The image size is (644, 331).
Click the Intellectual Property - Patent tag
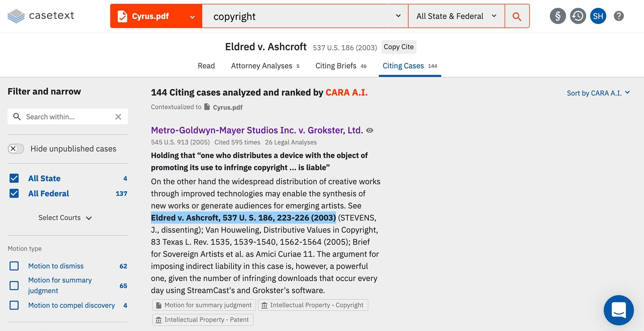203,320
